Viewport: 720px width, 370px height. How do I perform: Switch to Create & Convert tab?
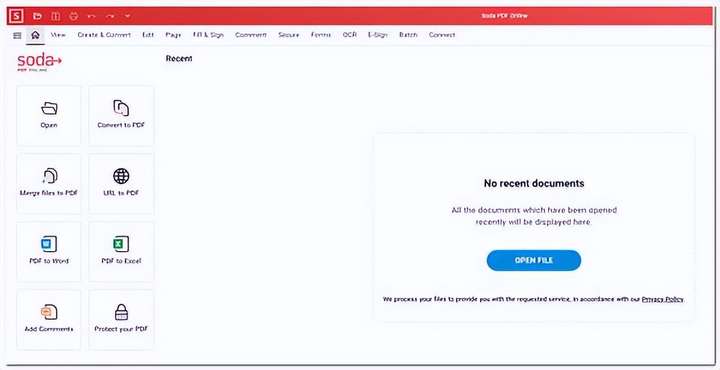point(104,35)
